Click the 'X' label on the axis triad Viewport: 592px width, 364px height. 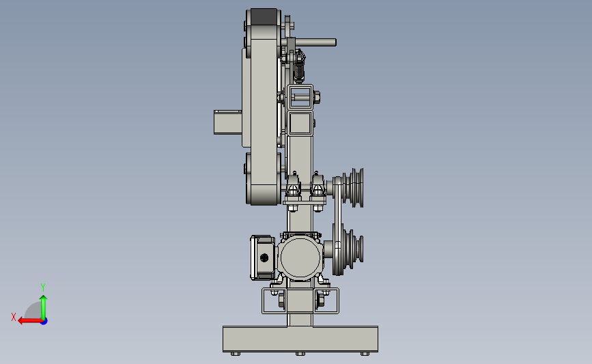14,317
